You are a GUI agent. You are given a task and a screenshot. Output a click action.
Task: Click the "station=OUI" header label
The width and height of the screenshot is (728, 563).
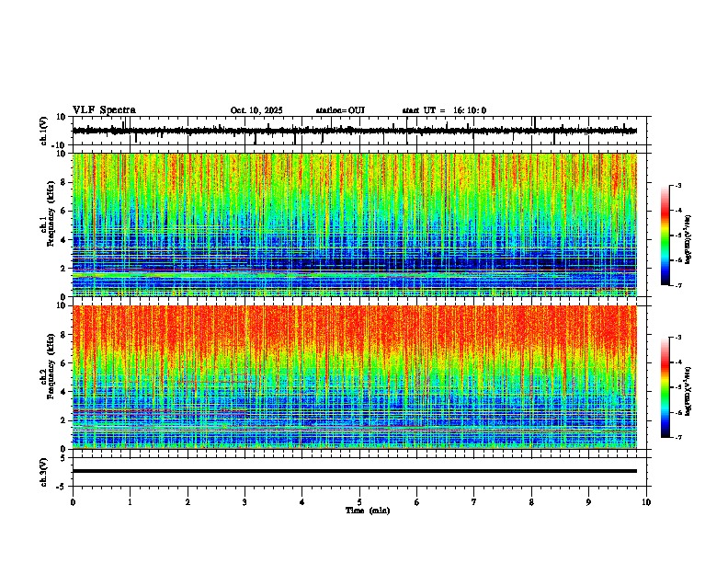tap(340, 110)
